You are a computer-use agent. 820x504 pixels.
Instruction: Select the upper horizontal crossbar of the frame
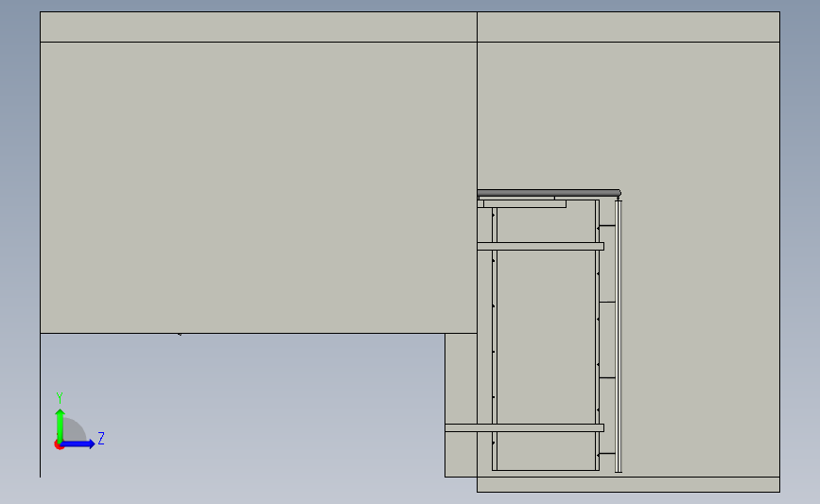[x=540, y=246]
